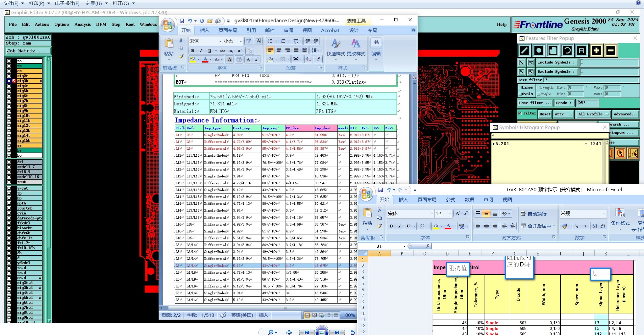Viewport: 644px width, 335px height.
Task: Toggle visibility box for layer sig2t
Action: tap(9, 76)
